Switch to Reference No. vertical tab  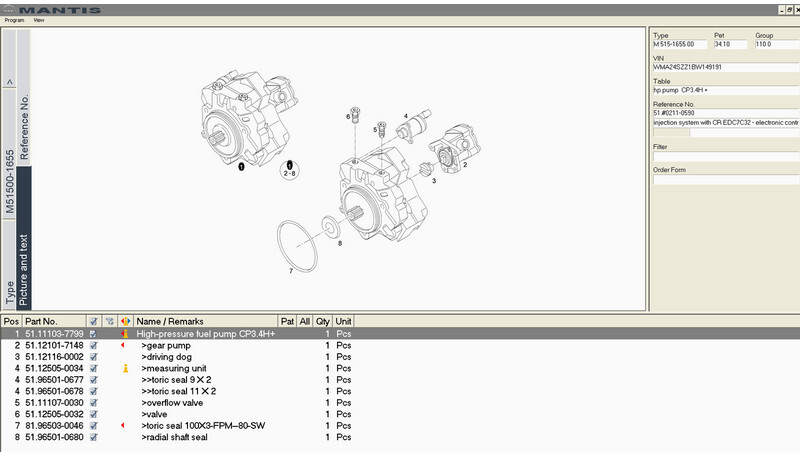pyautogui.click(x=25, y=130)
